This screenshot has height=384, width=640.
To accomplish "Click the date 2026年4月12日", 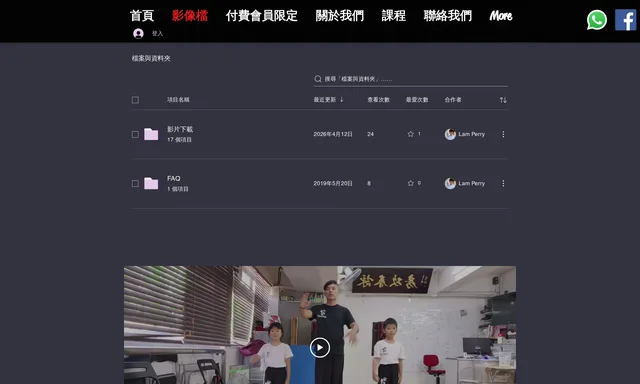I will (x=333, y=134).
